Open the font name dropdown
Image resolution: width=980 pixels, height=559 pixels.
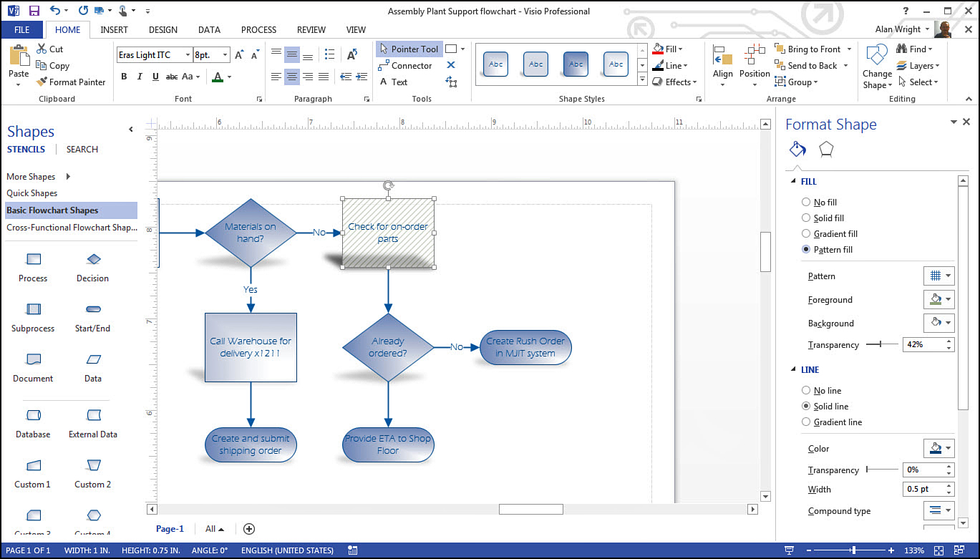click(x=188, y=55)
